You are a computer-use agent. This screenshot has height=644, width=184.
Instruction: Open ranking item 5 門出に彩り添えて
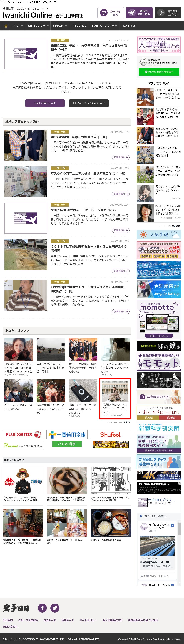[x=159, y=174]
